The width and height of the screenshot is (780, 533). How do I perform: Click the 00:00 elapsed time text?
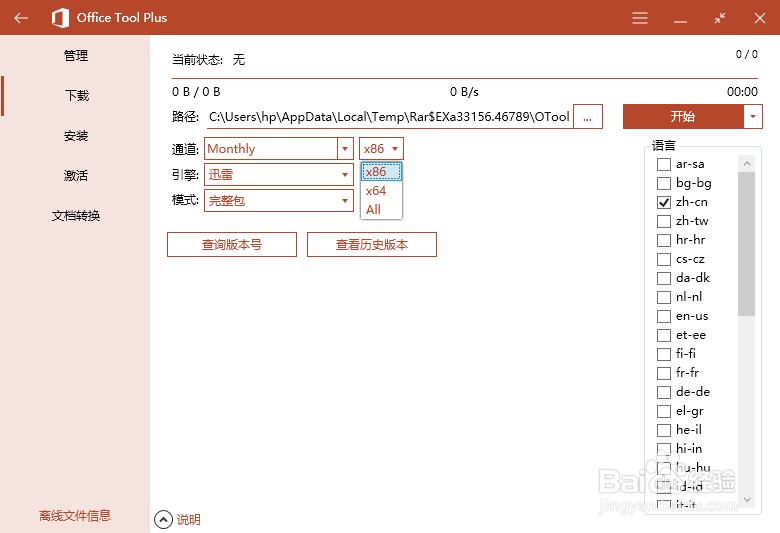coord(742,92)
